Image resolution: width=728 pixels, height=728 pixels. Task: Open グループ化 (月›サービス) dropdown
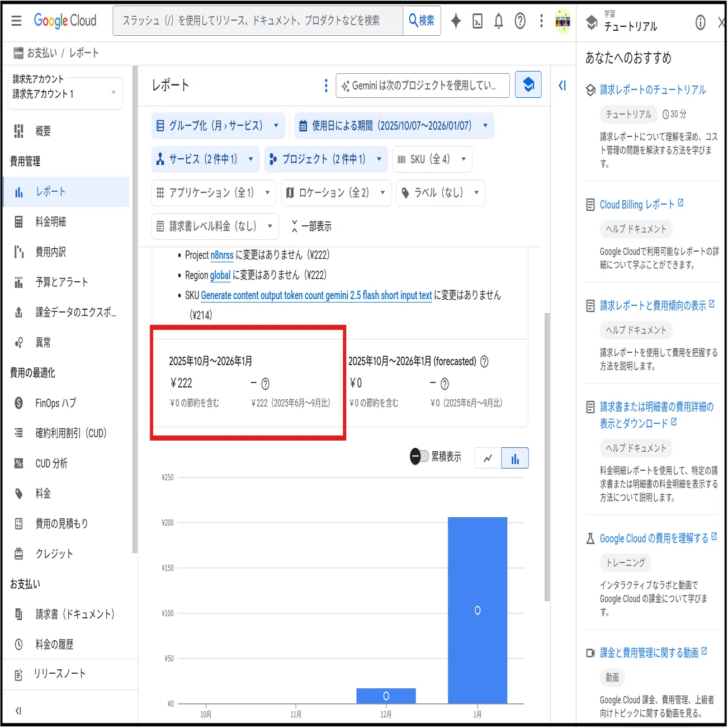218,126
